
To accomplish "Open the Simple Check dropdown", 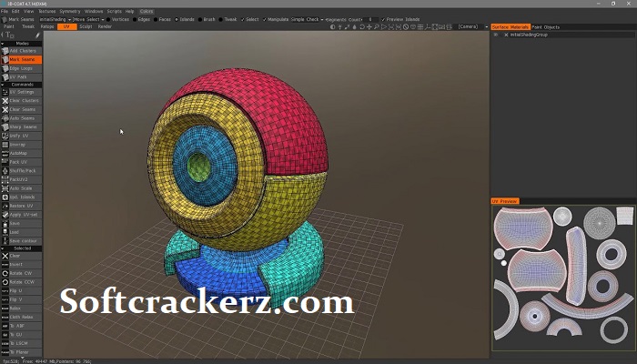I will point(308,19).
